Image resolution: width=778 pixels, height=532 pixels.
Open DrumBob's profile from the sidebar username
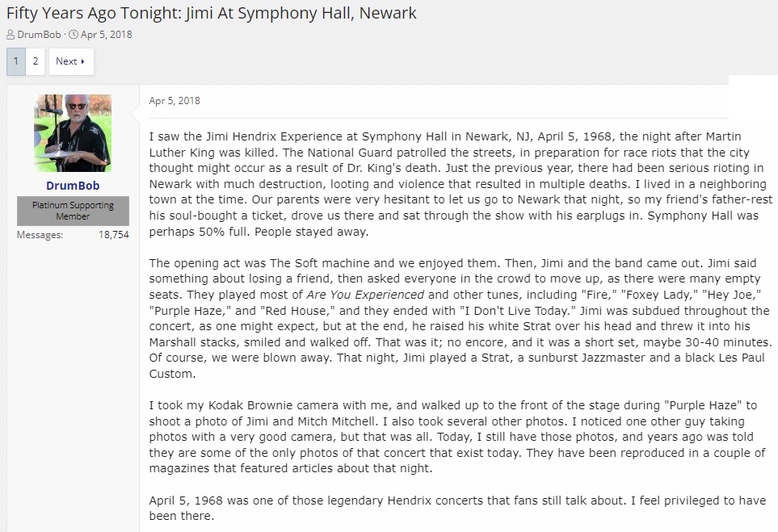(73, 186)
